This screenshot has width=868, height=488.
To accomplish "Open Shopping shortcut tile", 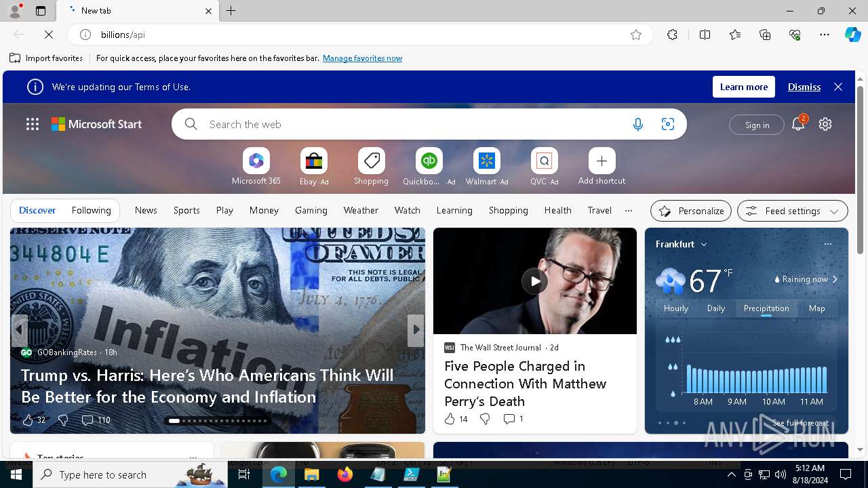I will click(372, 167).
